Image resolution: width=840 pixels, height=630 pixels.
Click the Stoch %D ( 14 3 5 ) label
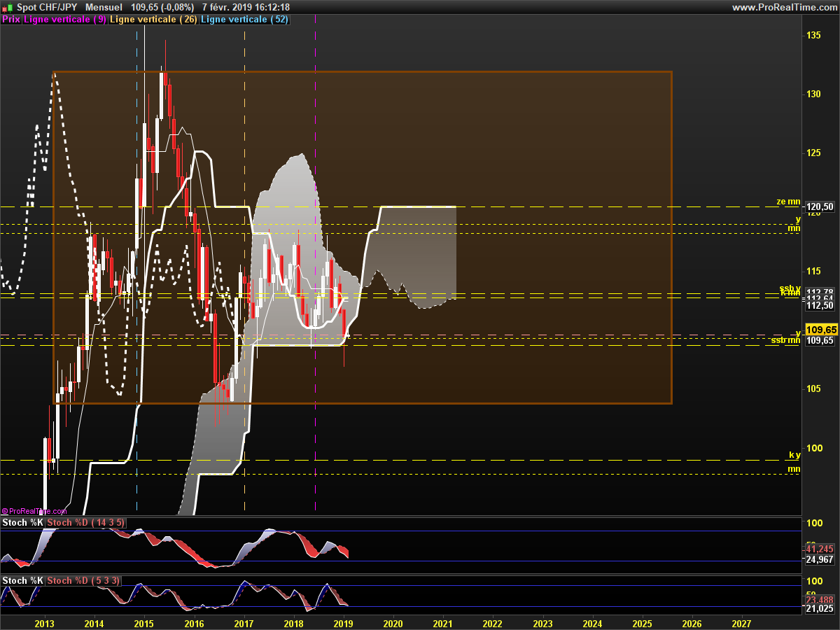(x=87, y=522)
